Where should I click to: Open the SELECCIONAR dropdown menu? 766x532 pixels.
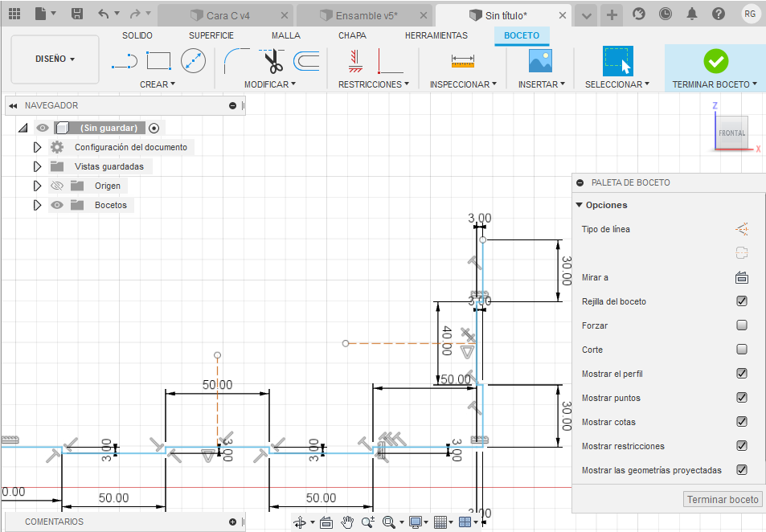pos(617,84)
